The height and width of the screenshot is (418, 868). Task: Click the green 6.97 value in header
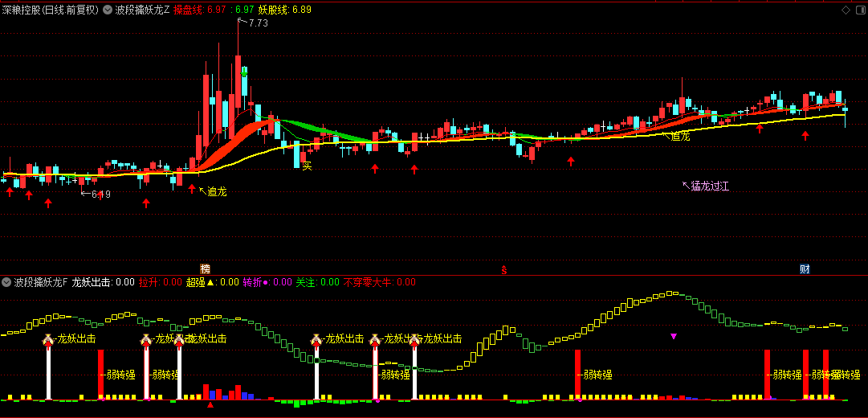click(244, 10)
